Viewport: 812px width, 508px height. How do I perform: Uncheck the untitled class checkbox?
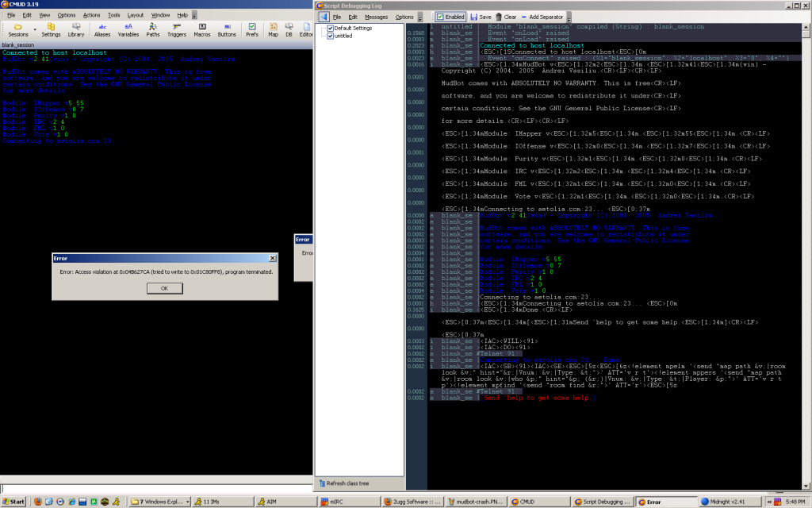[331, 36]
